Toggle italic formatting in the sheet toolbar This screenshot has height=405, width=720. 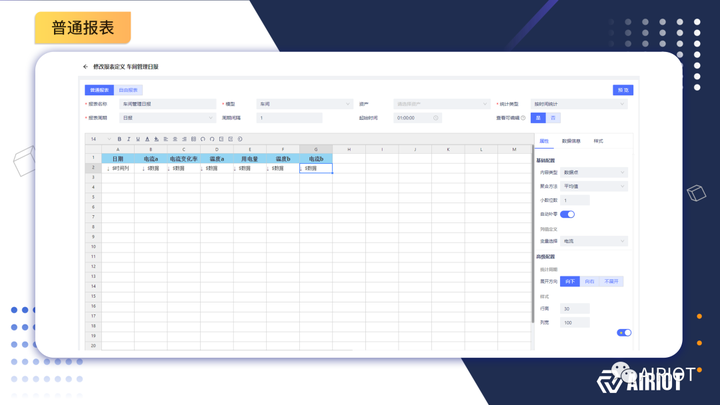[129, 139]
